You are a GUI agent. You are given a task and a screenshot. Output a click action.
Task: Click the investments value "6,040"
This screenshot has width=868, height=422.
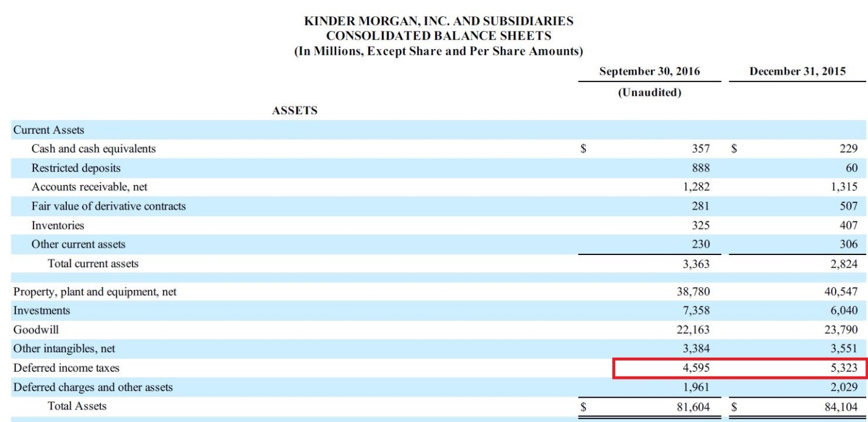click(x=844, y=310)
